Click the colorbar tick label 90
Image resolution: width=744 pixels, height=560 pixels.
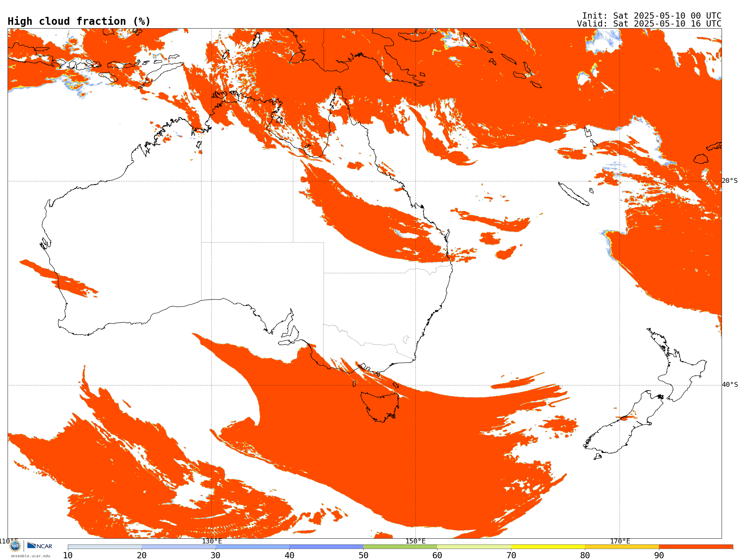click(x=659, y=556)
